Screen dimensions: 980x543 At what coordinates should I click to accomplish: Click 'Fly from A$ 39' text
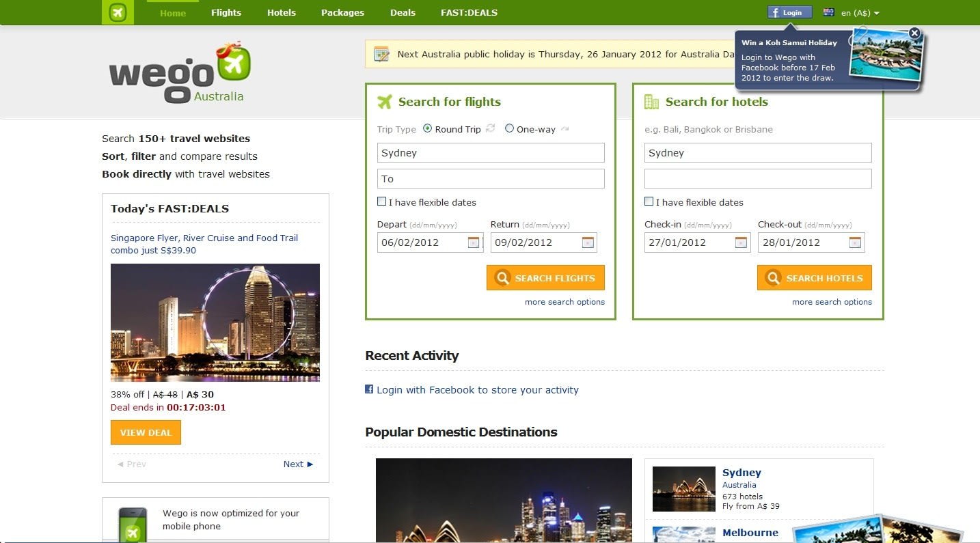(751, 506)
